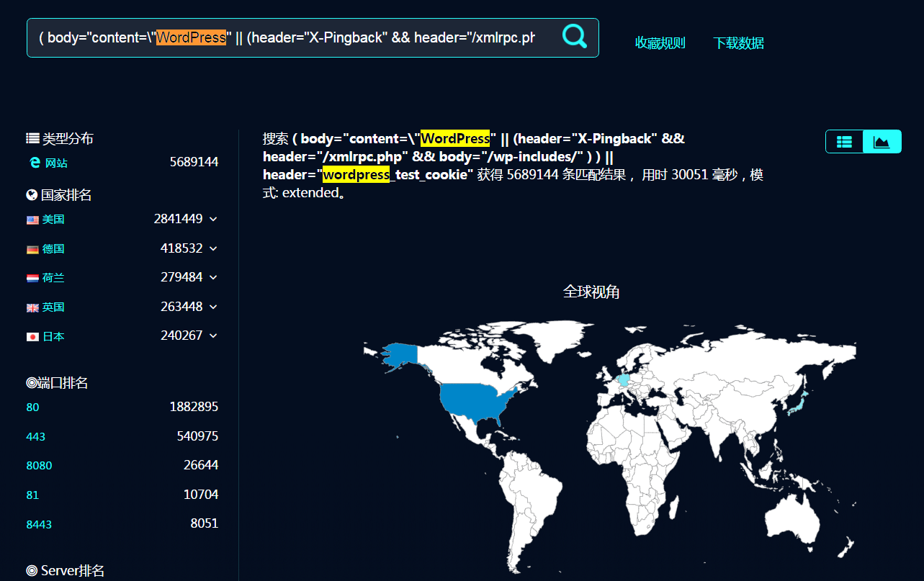Image resolution: width=924 pixels, height=581 pixels.
Task: Switch to chart view toggle
Action: [x=882, y=142]
